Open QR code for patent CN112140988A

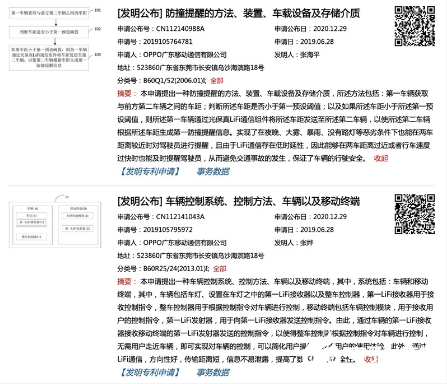point(415,26)
